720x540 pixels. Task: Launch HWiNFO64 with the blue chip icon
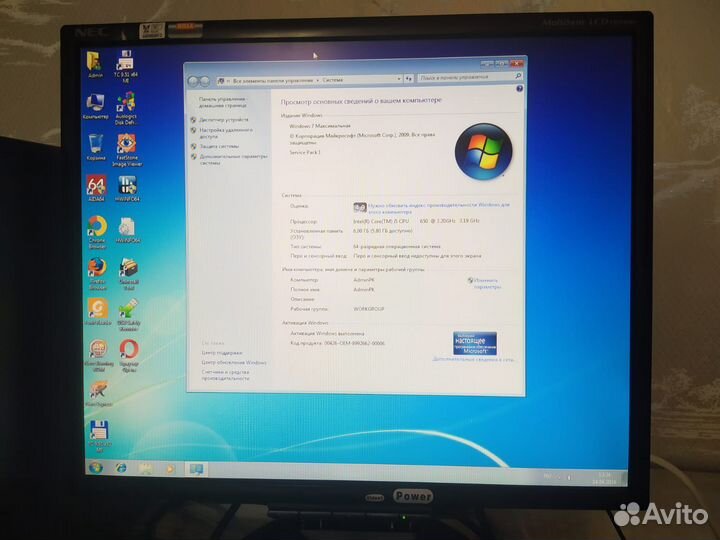[x=128, y=188]
